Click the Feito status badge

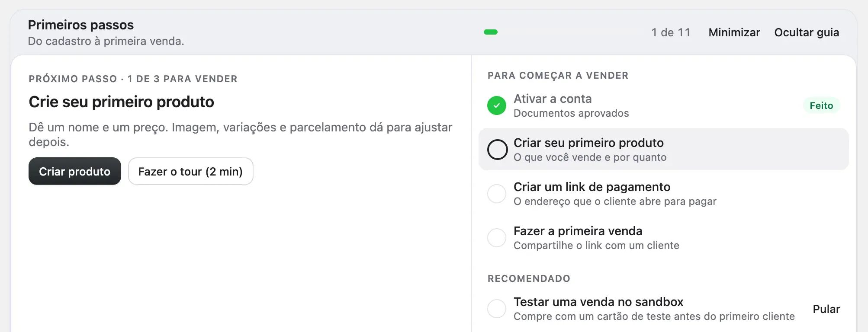click(x=821, y=105)
